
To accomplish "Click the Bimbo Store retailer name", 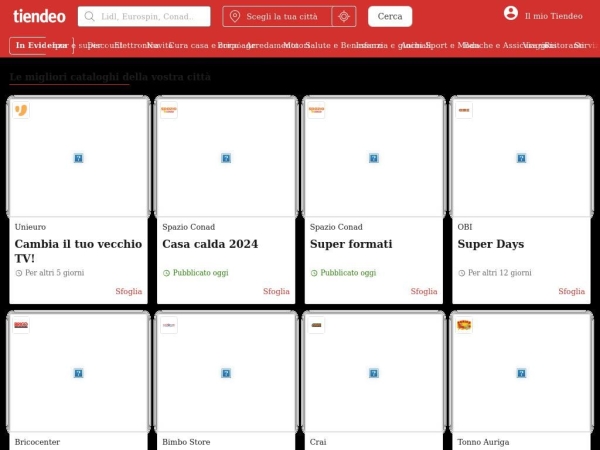I will (186, 442).
